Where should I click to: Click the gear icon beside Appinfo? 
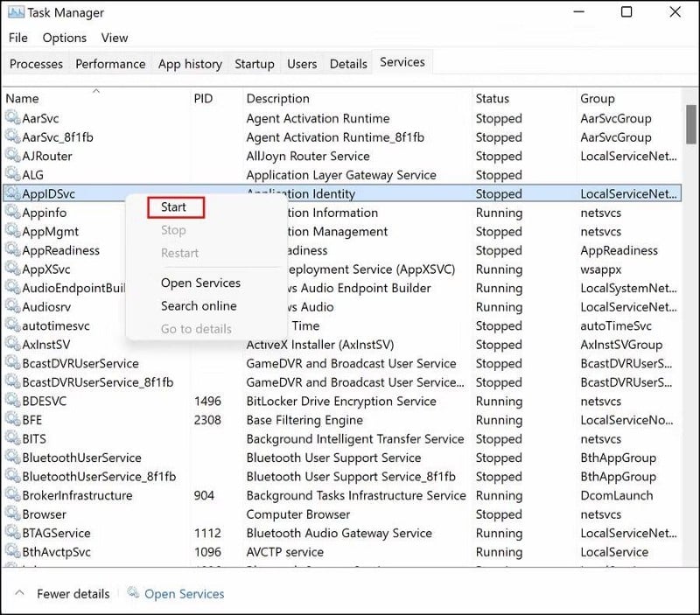click(12, 212)
